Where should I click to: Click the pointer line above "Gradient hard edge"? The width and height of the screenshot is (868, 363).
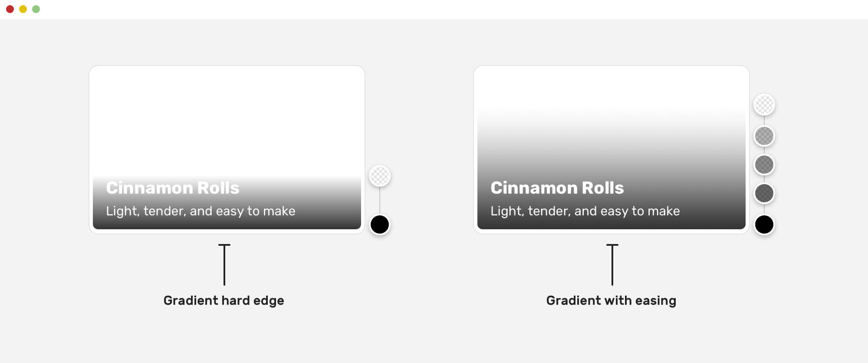(224, 265)
